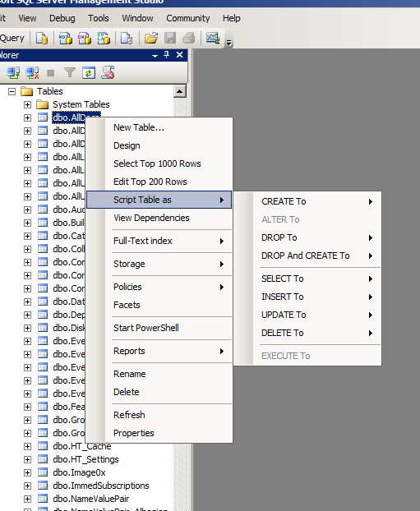This screenshot has height=511, width=420.
Task: Click the Activity Monitor toolbar icon
Action: click(x=213, y=38)
